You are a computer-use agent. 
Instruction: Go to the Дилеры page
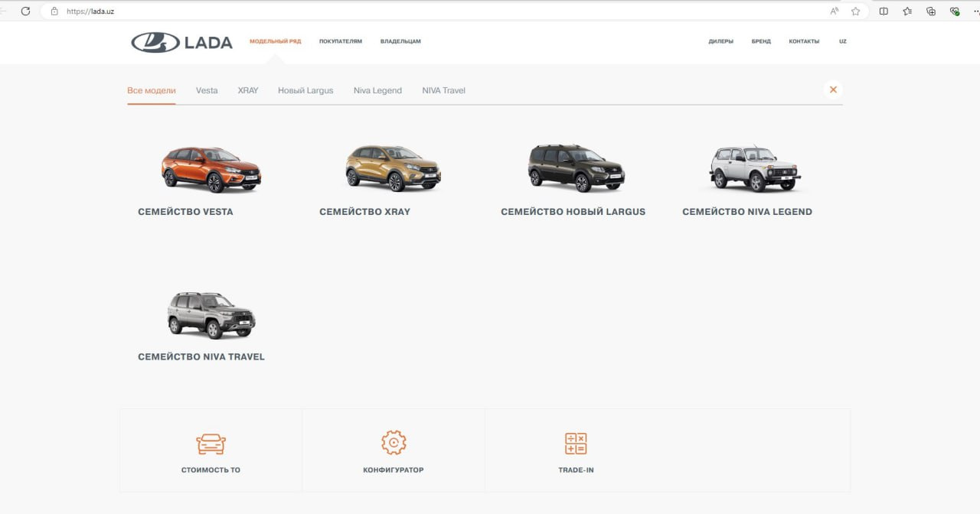(x=720, y=41)
